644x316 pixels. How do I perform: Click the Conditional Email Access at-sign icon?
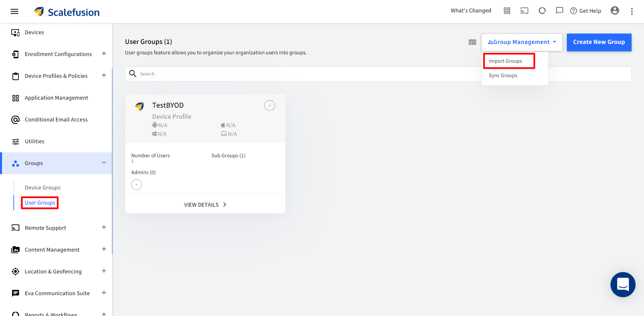tap(15, 120)
